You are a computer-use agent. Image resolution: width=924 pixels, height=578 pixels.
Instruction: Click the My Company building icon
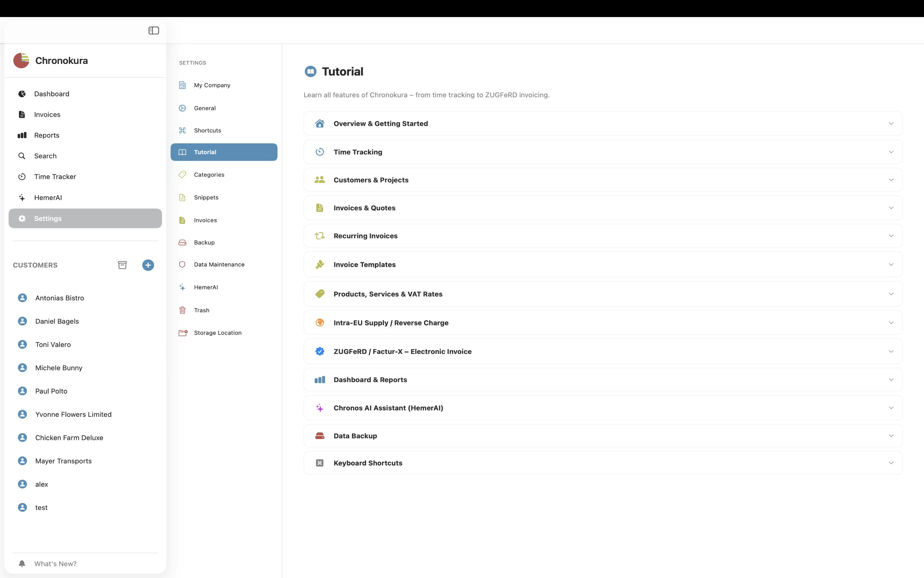click(x=183, y=85)
